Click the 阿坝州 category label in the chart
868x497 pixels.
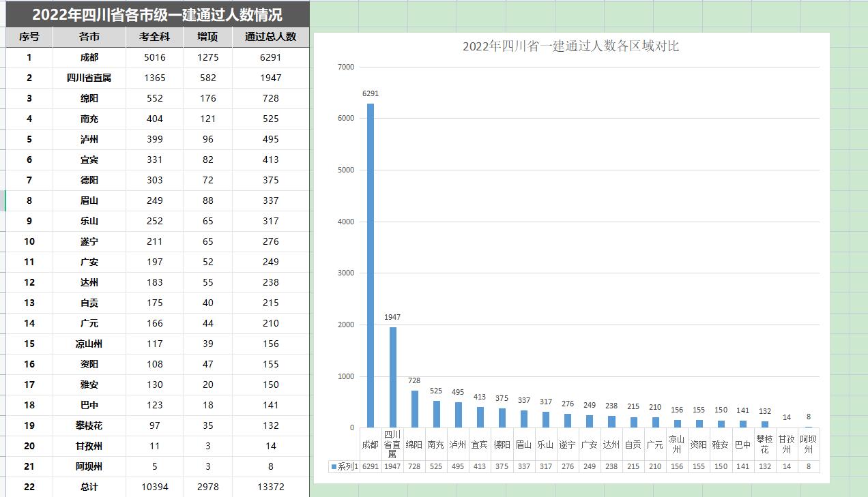(808, 444)
